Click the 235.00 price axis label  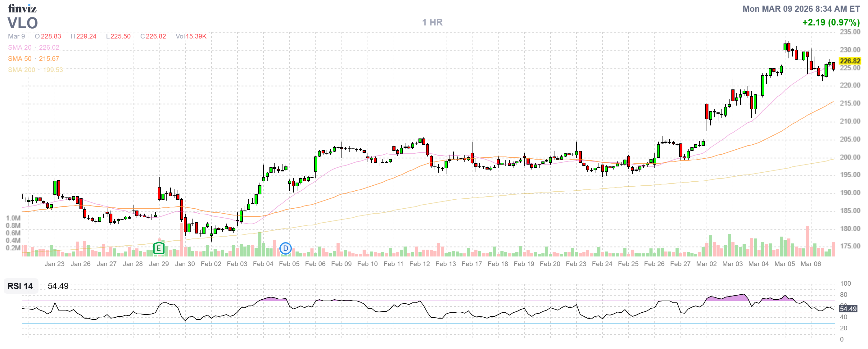[849, 32]
